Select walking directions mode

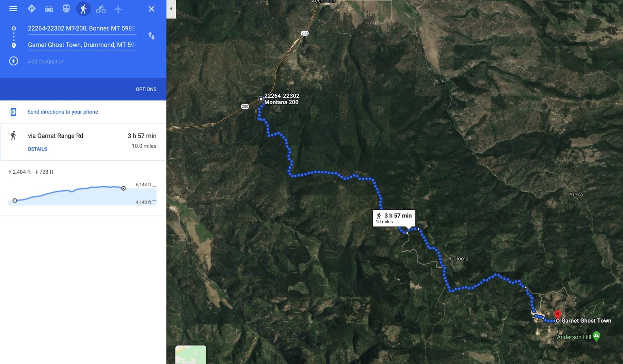point(83,9)
